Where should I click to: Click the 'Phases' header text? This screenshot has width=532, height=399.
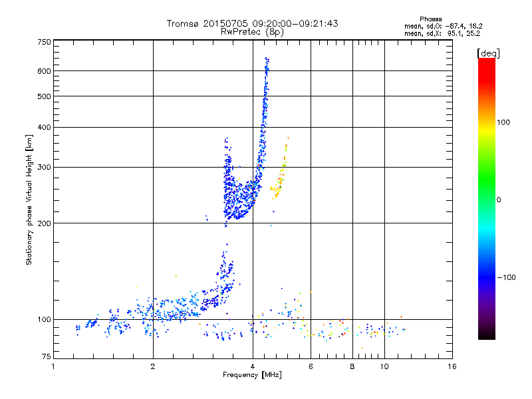(x=430, y=19)
